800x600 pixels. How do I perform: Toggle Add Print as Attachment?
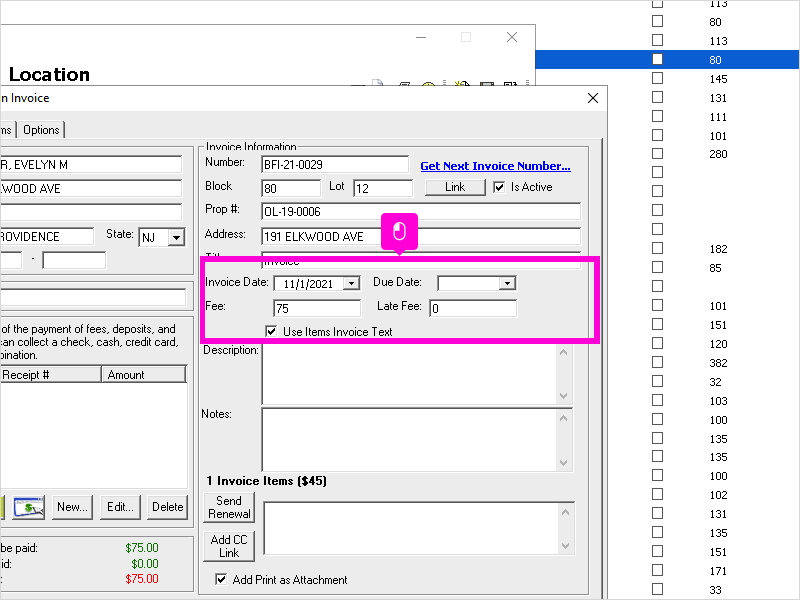coord(221,579)
